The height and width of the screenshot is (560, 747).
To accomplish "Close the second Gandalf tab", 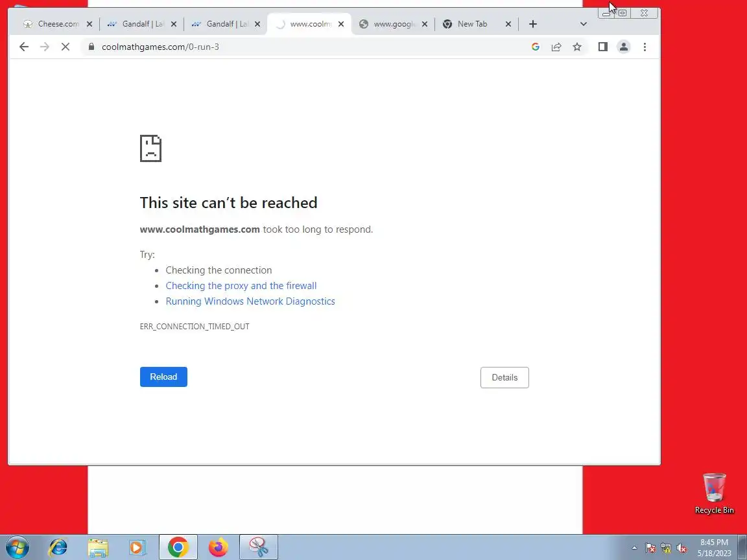I will tap(257, 24).
